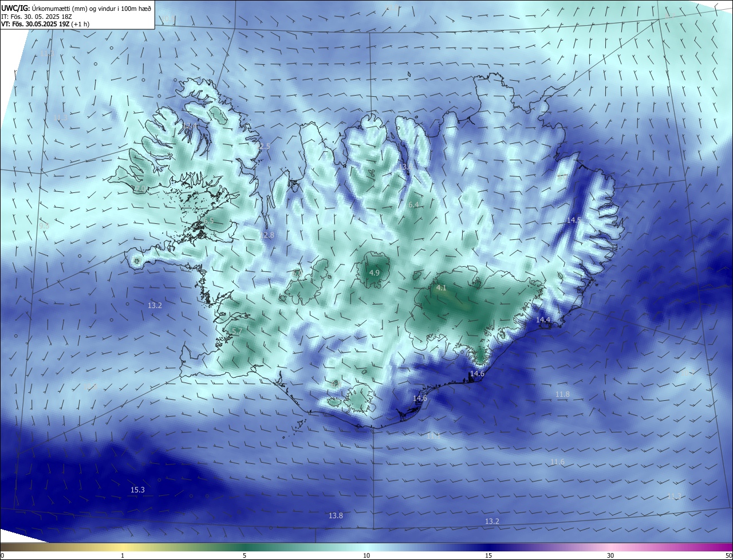Click the 6.4 value label

(x=413, y=205)
